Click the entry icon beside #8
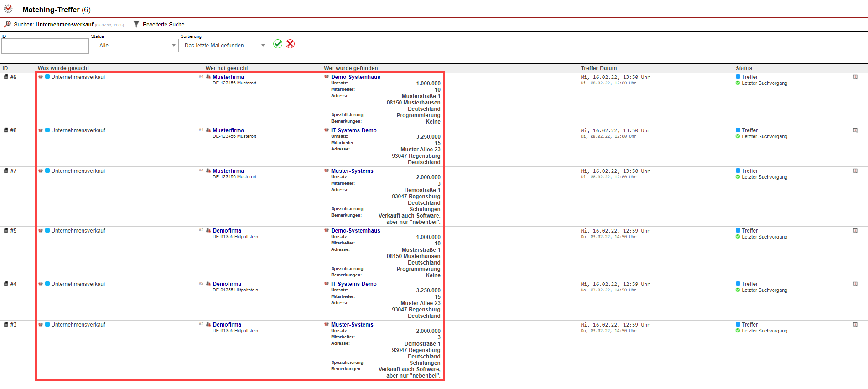Viewport: 868px width, 389px height. pos(6,130)
